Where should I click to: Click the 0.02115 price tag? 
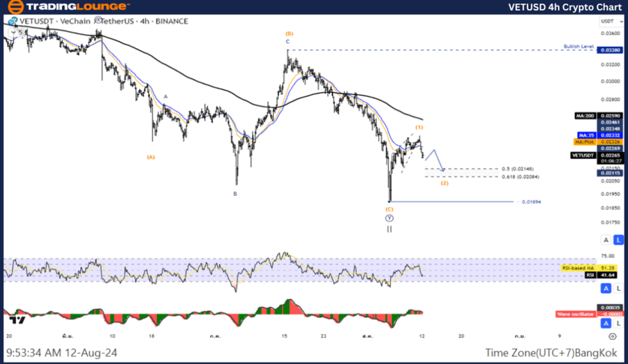[610, 173]
